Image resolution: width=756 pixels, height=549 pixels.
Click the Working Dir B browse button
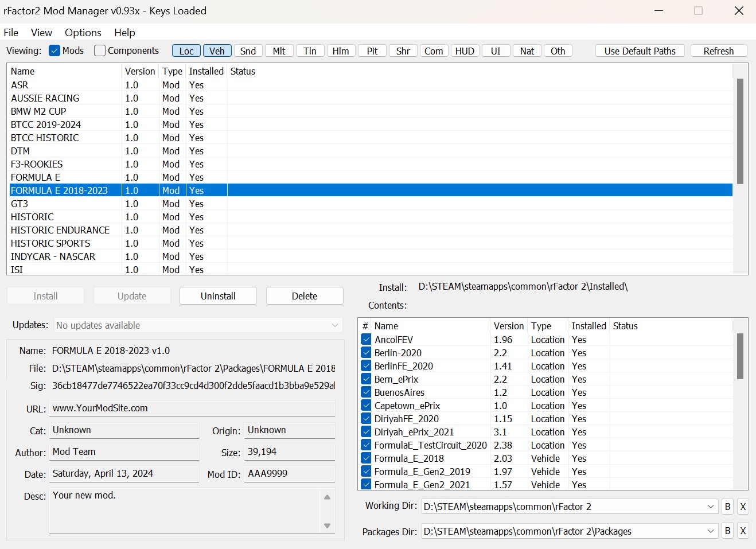[727, 507]
